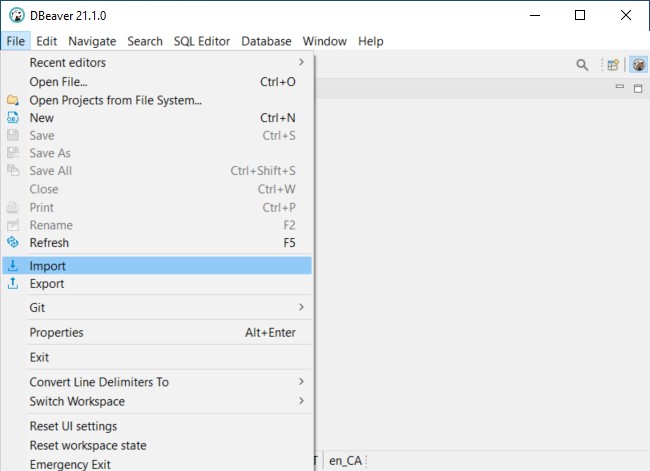
Task: Select Open Projects from File System...
Action: click(157, 100)
